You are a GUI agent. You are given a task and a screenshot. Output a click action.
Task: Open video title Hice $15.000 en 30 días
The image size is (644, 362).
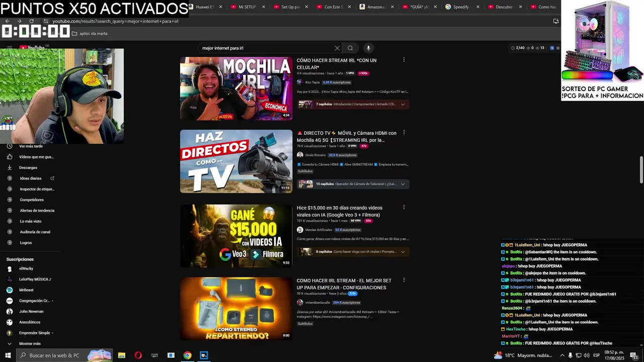(340, 211)
